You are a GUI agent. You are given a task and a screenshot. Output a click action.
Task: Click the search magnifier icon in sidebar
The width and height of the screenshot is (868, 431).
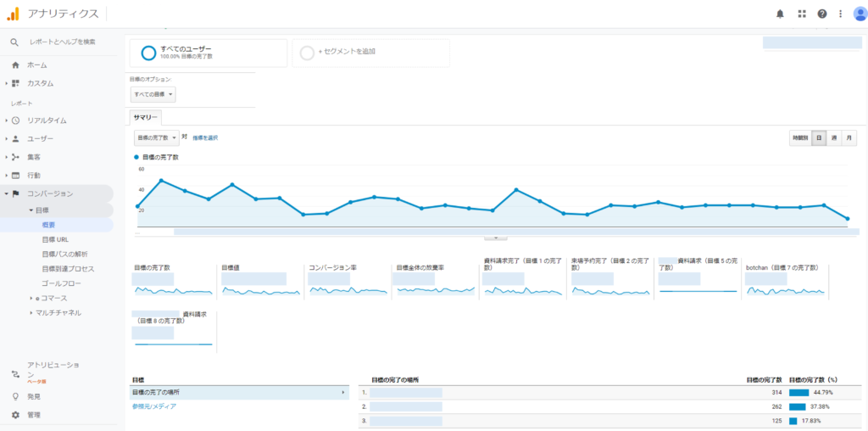click(14, 42)
